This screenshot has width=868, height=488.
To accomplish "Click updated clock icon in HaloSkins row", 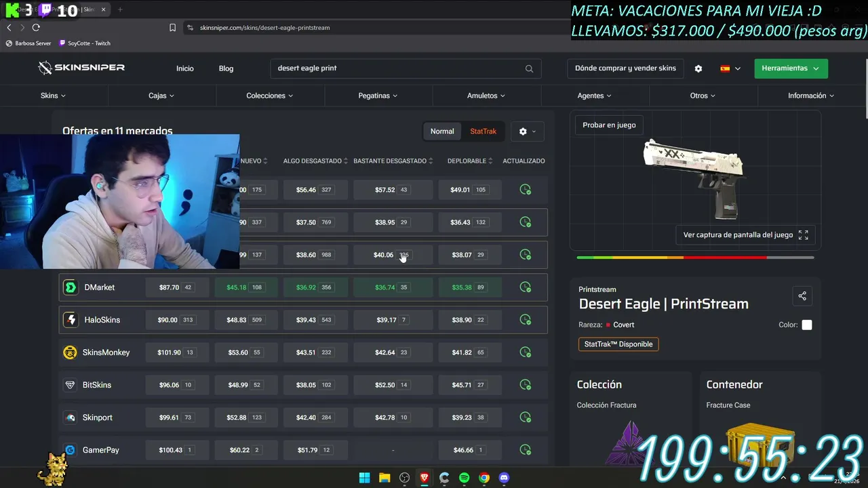I will [x=525, y=320].
